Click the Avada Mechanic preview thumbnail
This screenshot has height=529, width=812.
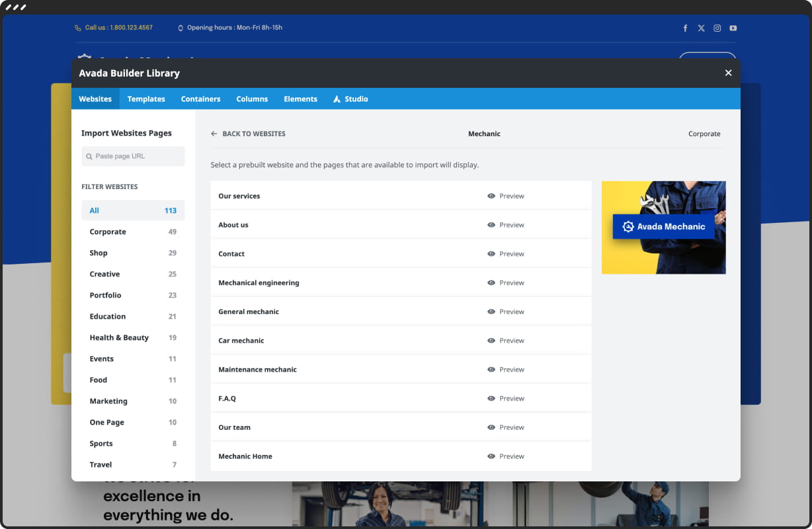[664, 227]
